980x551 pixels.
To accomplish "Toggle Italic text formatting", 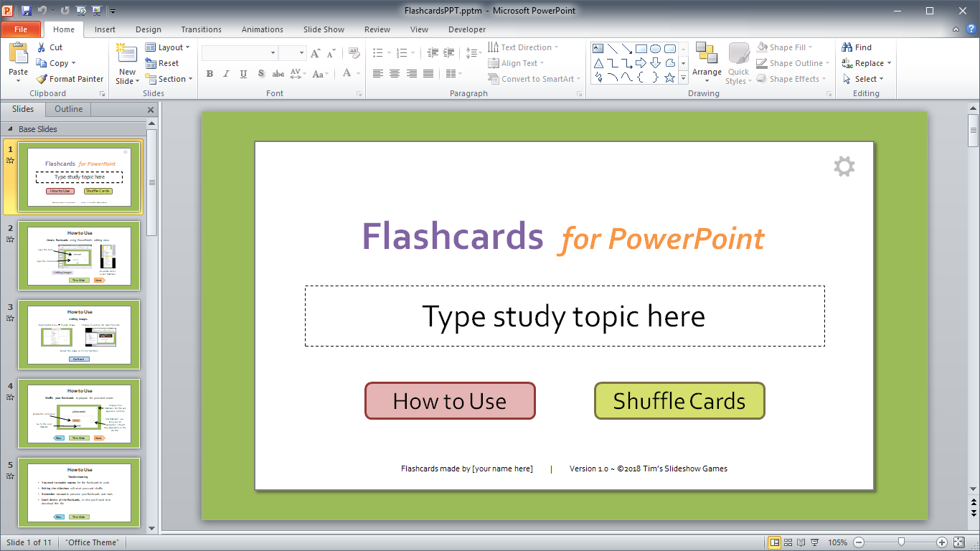I will (227, 74).
